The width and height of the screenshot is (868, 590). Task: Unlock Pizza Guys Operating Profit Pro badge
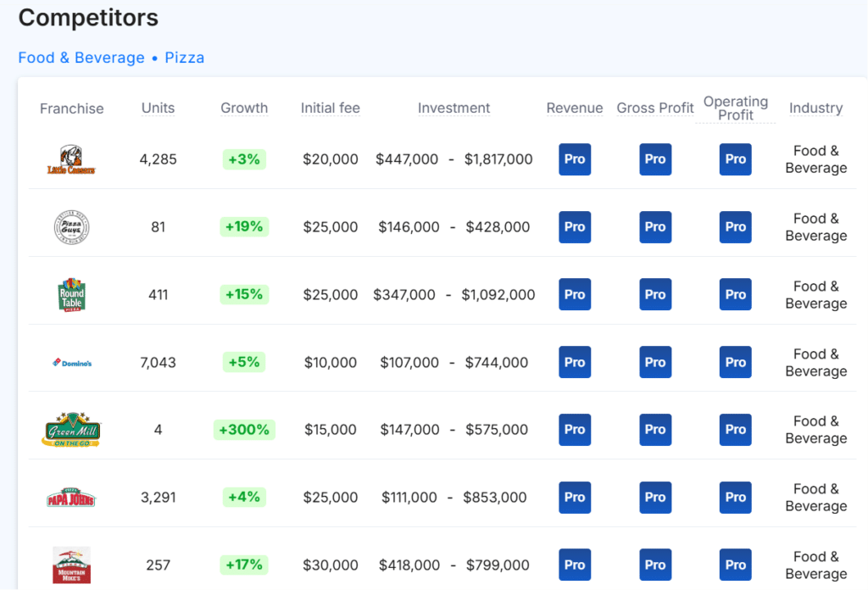click(x=736, y=227)
